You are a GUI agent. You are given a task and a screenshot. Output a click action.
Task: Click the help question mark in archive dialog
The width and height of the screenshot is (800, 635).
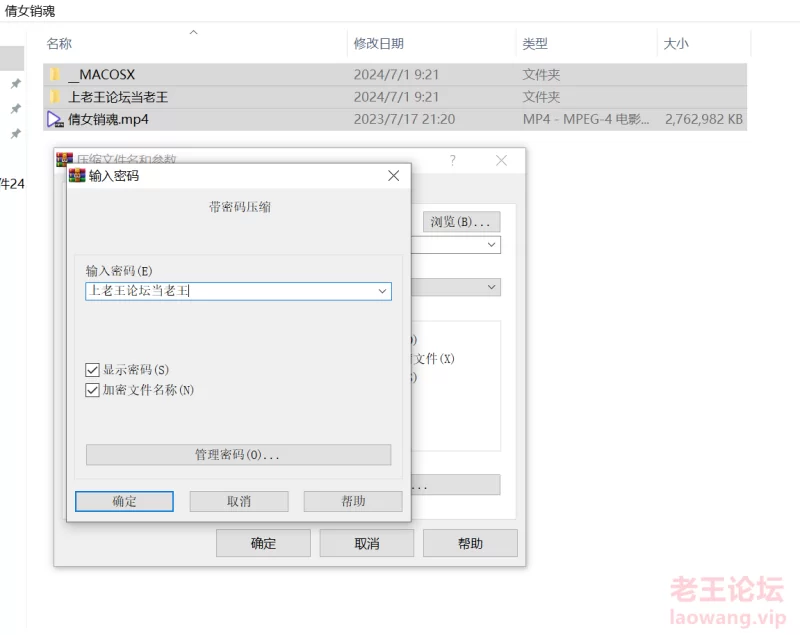click(x=453, y=161)
